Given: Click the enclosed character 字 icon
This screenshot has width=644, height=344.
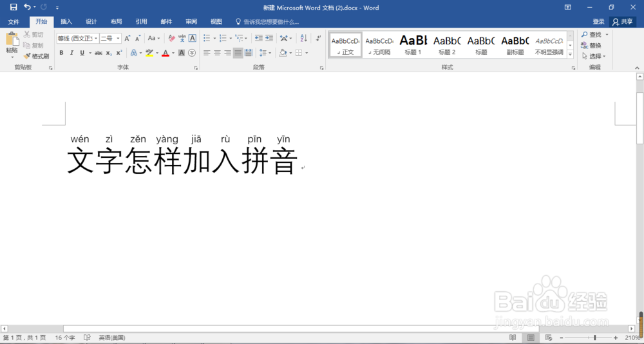Looking at the screenshot, I should click(192, 53).
